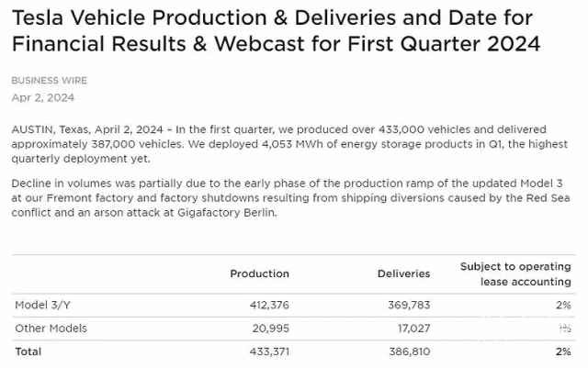This screenshot has height=368, width=588.
Task: Click Model 3/Y production value 412,376
Action: tap(266, 305)
